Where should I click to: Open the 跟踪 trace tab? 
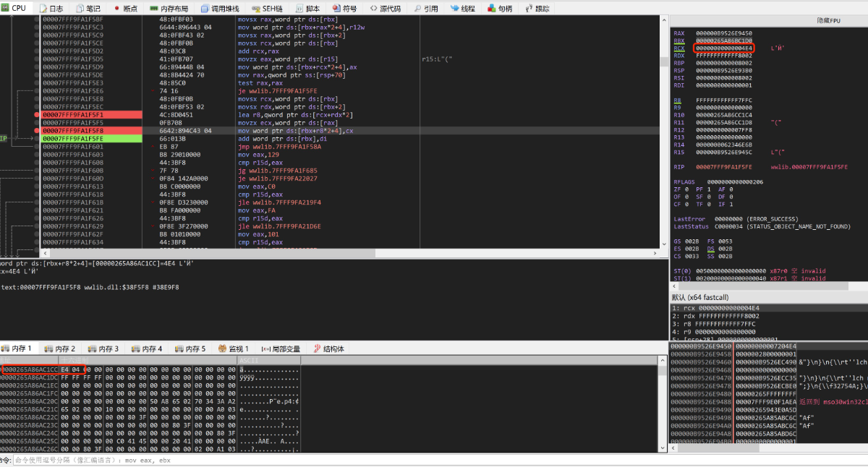click(537, 8)
